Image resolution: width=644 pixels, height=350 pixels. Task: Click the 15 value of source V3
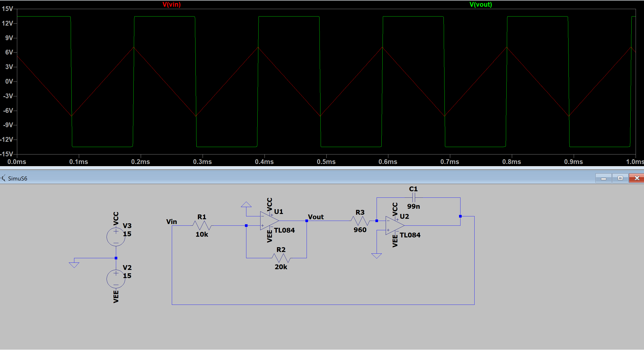127,234
